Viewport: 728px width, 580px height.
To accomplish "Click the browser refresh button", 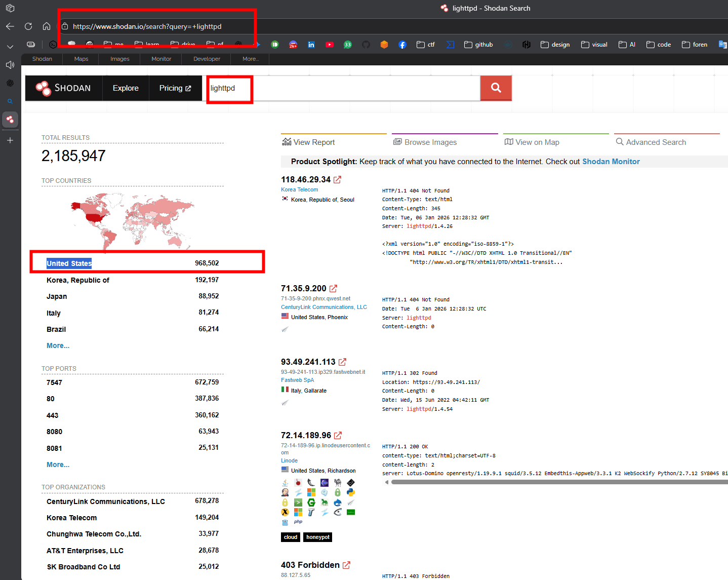I will [x=28, y=26].
